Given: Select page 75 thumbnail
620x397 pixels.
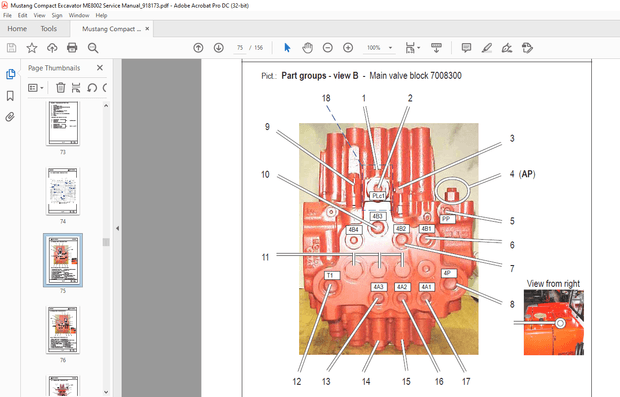Looking at the screenshot, I should (x=63, y=260).
